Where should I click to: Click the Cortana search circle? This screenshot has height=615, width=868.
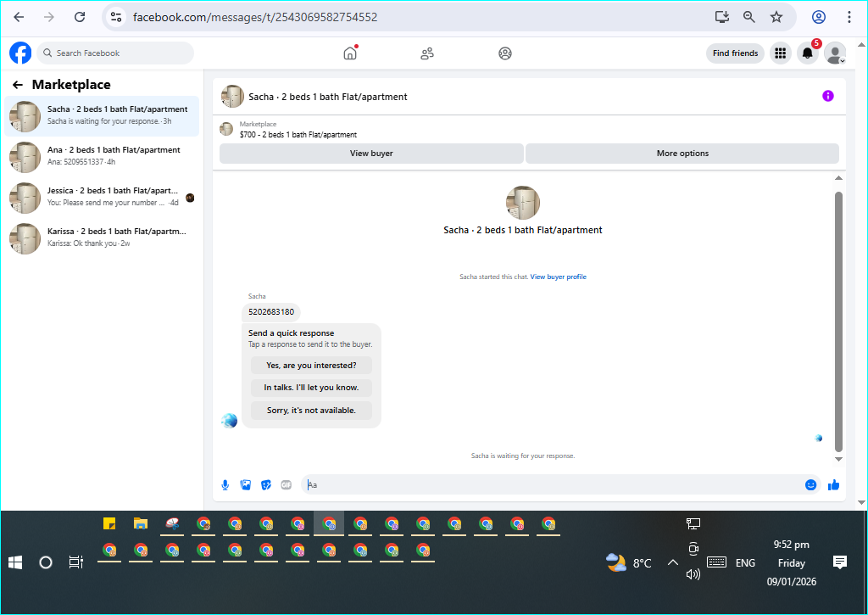click(x=46, y=563)
